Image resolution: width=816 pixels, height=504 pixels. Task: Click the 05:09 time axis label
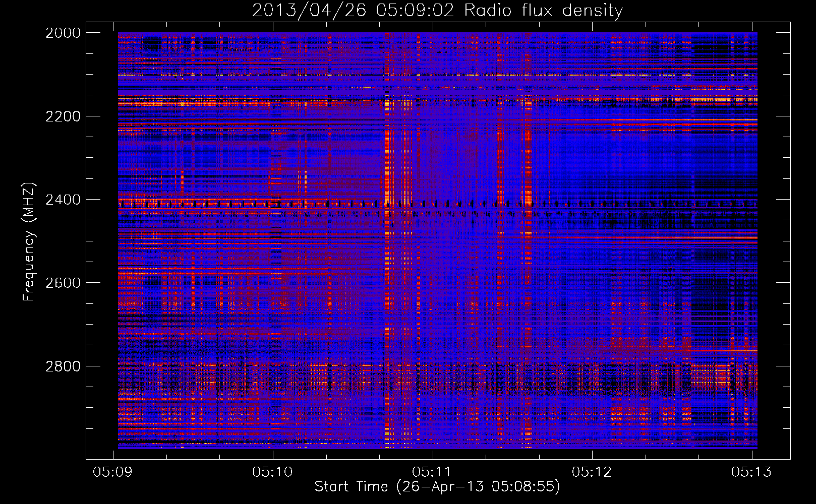113,472
